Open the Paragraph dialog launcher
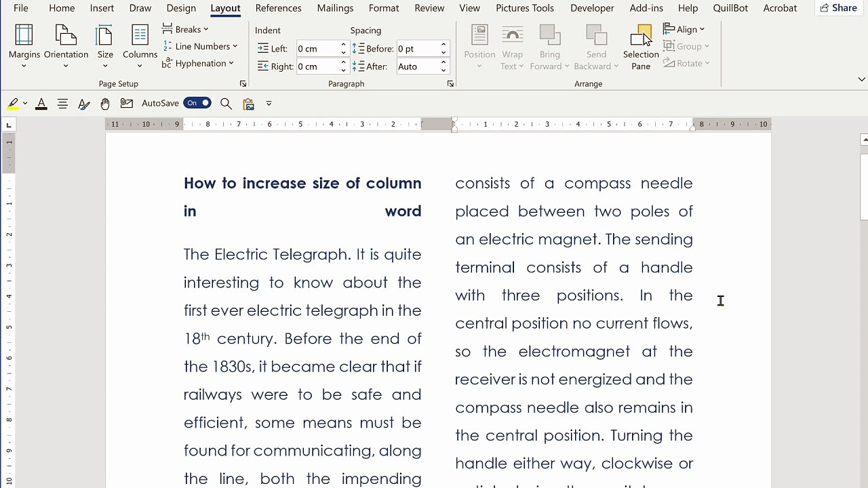Screen dimensions: 868x488 coord(450,84)
